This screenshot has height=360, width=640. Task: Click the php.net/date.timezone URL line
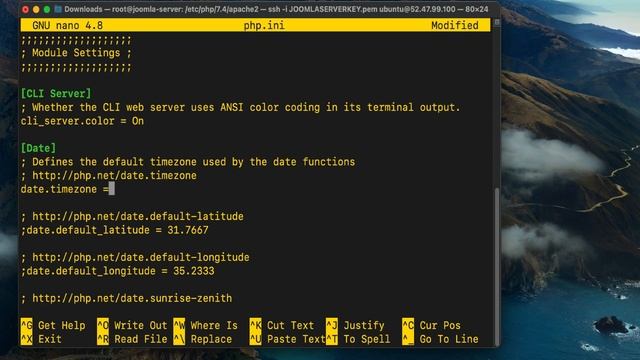coord(109,176)
